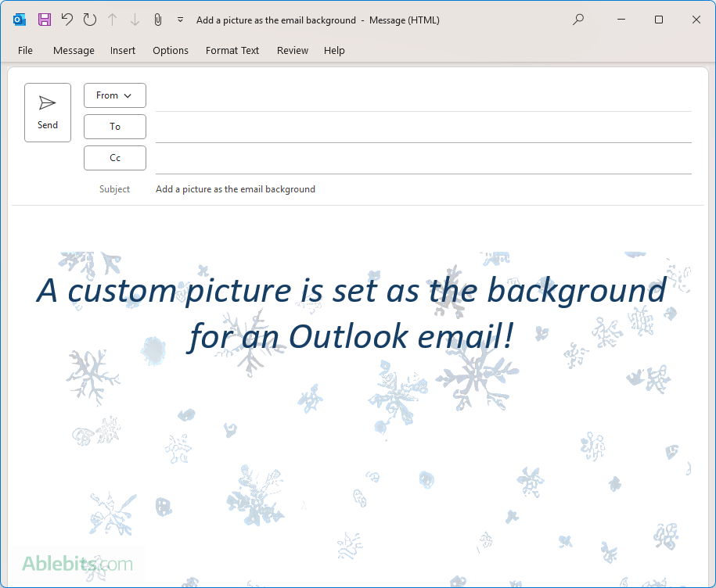
Task: Open the Help tab
Action: click(334, 50)
